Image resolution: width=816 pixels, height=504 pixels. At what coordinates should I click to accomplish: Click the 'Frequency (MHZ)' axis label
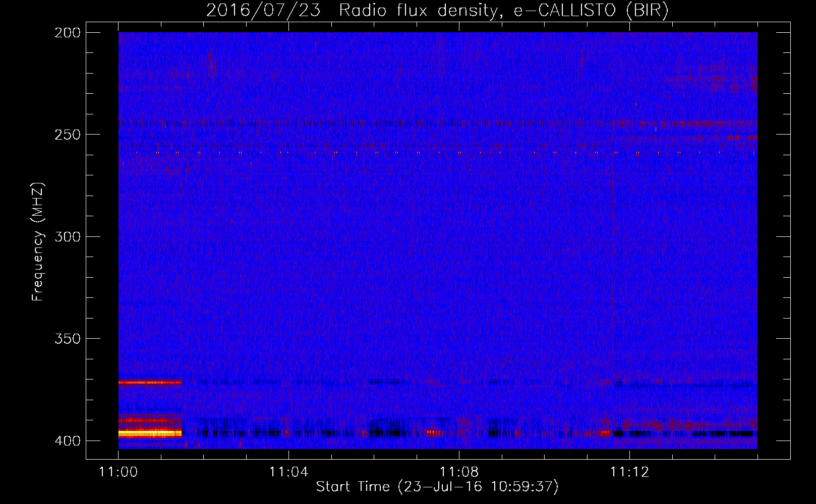tap(38, 241)
